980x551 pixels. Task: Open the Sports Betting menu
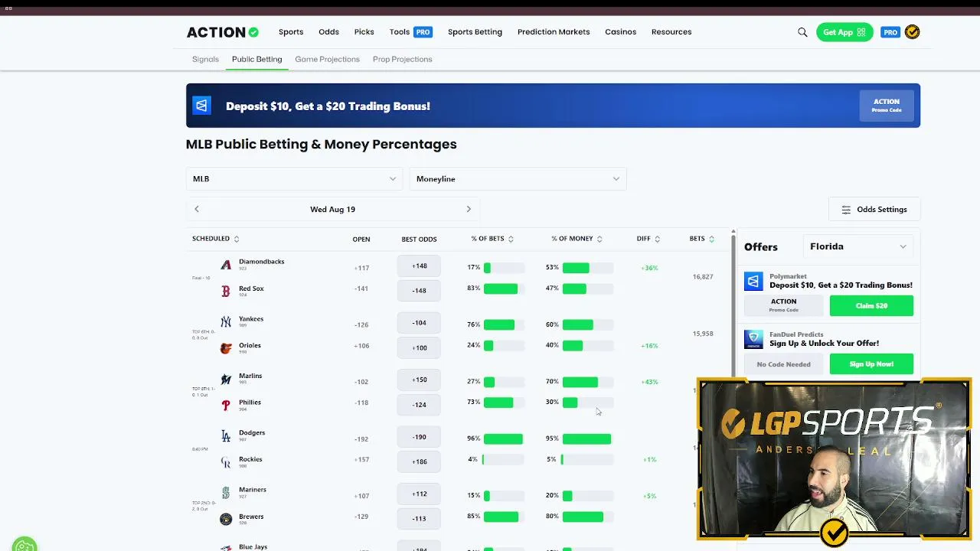pos(475,32)
